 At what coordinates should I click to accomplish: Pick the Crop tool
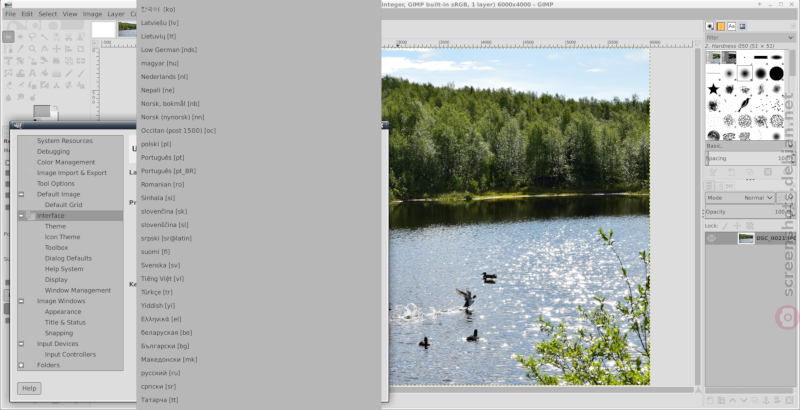(x=81, y=49)
